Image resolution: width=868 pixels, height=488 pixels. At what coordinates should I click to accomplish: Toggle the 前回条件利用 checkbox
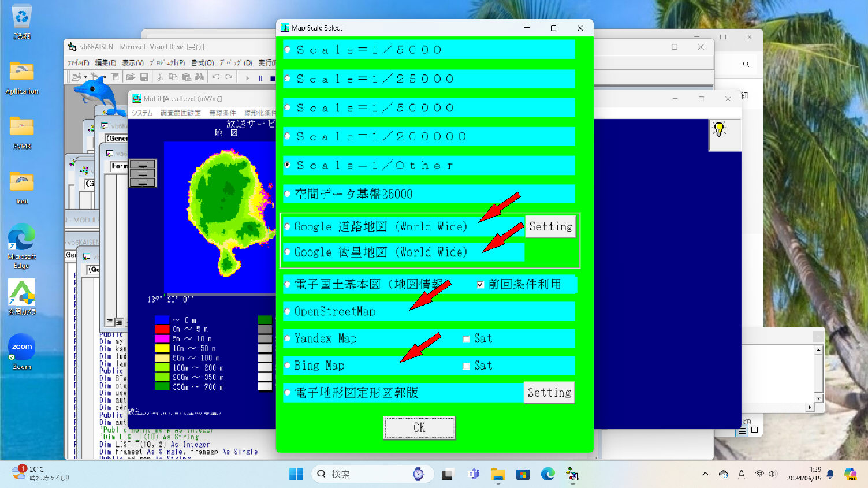tap(480, 285)
